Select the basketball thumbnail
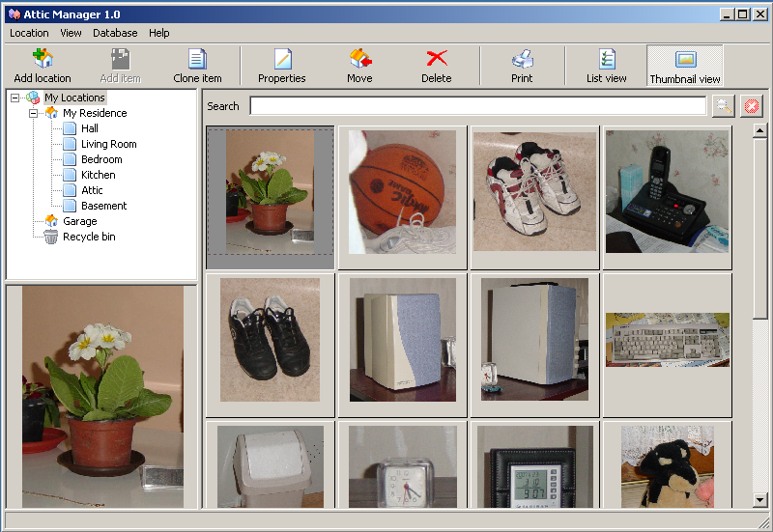This screenshot has width=773, height=532. click(402, 191)
